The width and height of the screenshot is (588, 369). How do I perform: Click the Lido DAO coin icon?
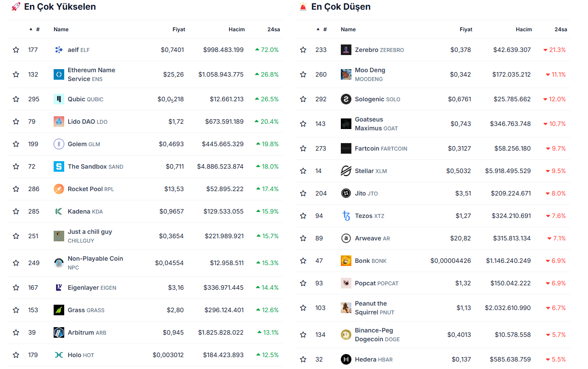pos(59,122)
